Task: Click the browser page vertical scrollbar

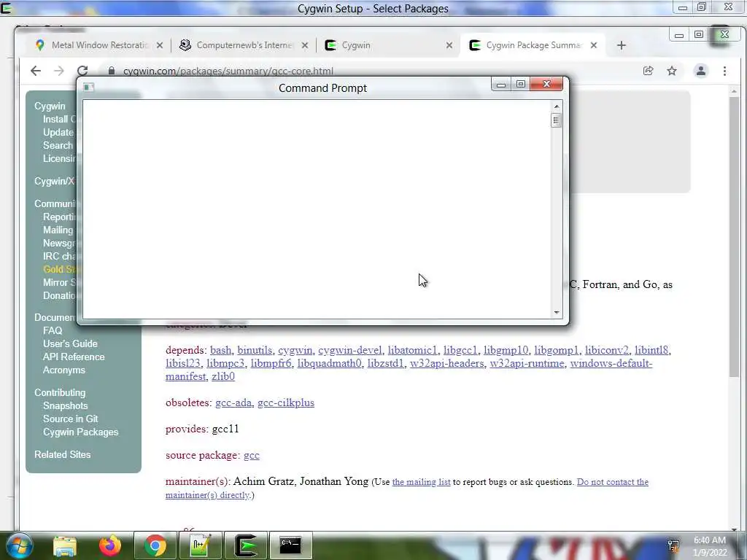Action: click(x=733, y=237)
